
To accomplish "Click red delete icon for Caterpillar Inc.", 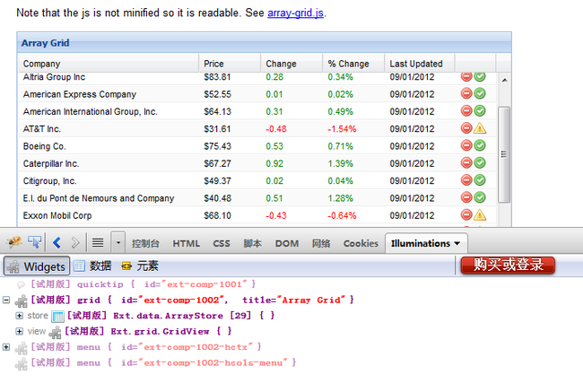I will click(466, 163).
